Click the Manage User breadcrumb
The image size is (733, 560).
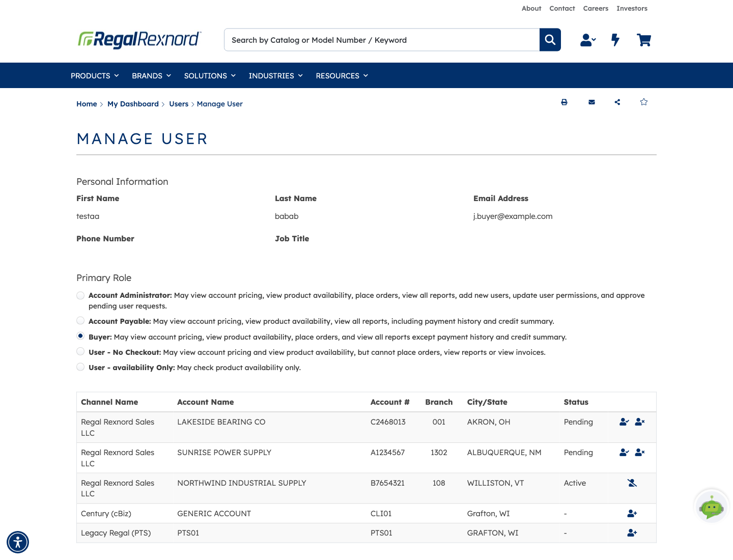tap(220, 104)
